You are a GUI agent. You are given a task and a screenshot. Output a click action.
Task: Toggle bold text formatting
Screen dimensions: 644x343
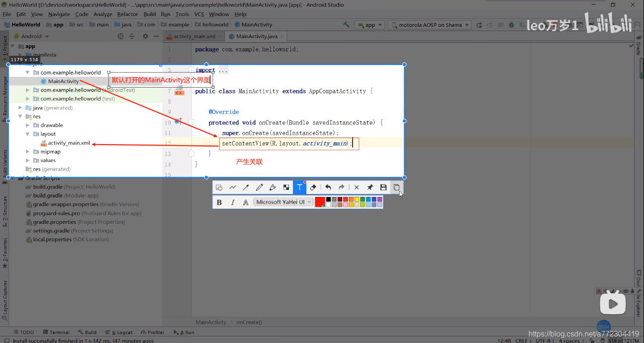pos(219,202)
